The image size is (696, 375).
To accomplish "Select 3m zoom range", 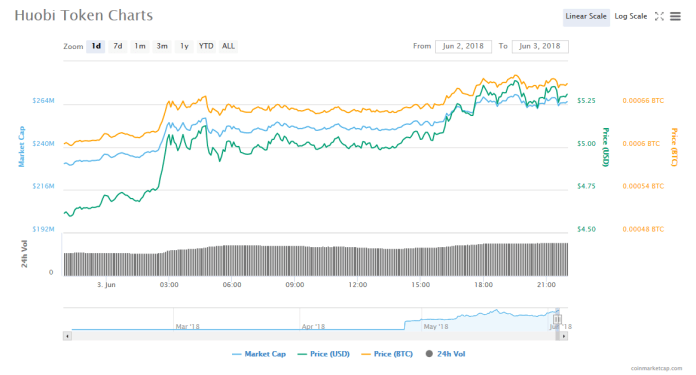I will 162,46.
